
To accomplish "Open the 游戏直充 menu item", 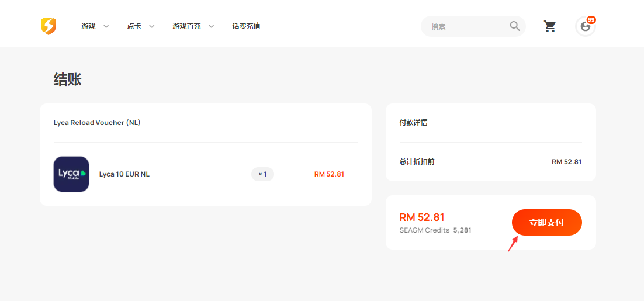I will [186, 26].
